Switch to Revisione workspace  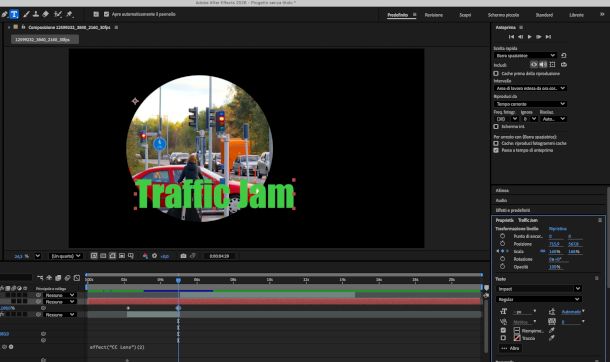[434, 15]
